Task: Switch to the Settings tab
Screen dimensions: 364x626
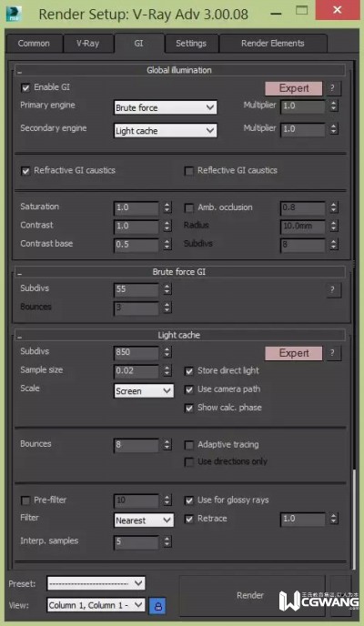Action: coord(191,44)
